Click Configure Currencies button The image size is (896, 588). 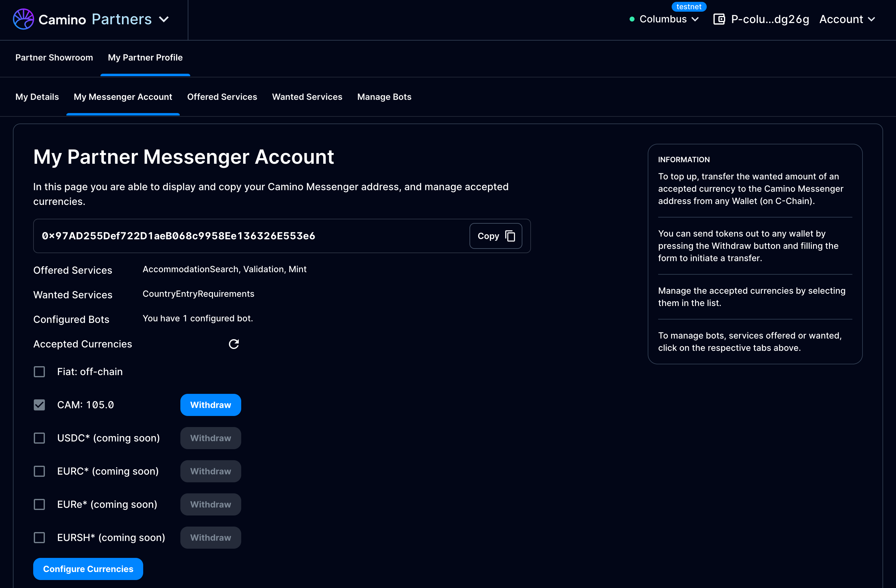[88, 569]
